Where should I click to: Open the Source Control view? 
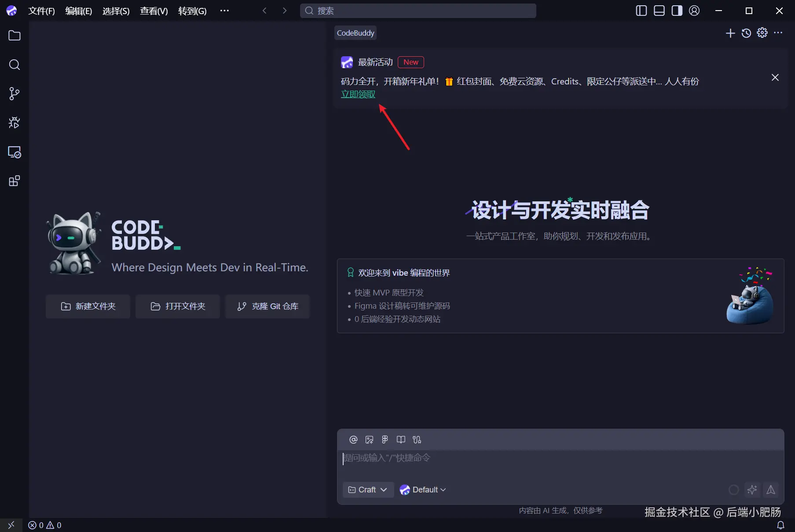pyautogui.click(x=15, y=94)
